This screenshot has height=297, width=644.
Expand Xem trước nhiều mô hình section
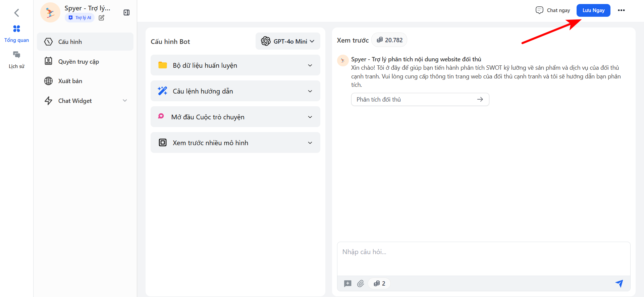pos(235,143)
